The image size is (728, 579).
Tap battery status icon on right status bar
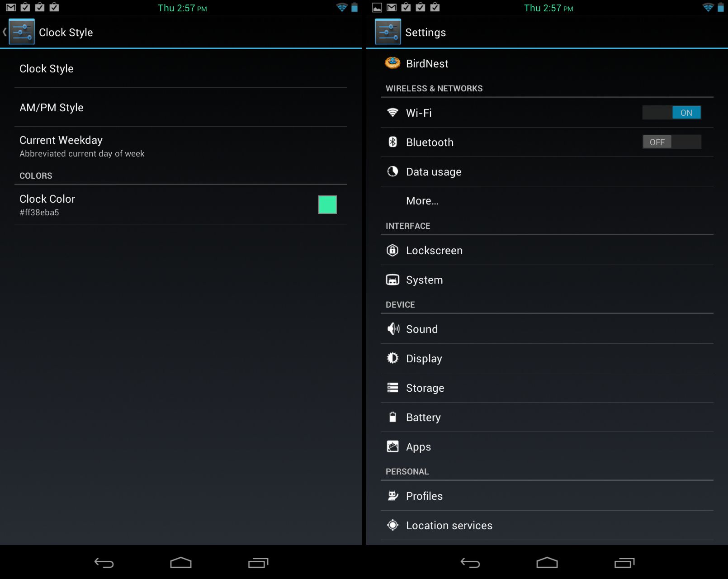721,7
